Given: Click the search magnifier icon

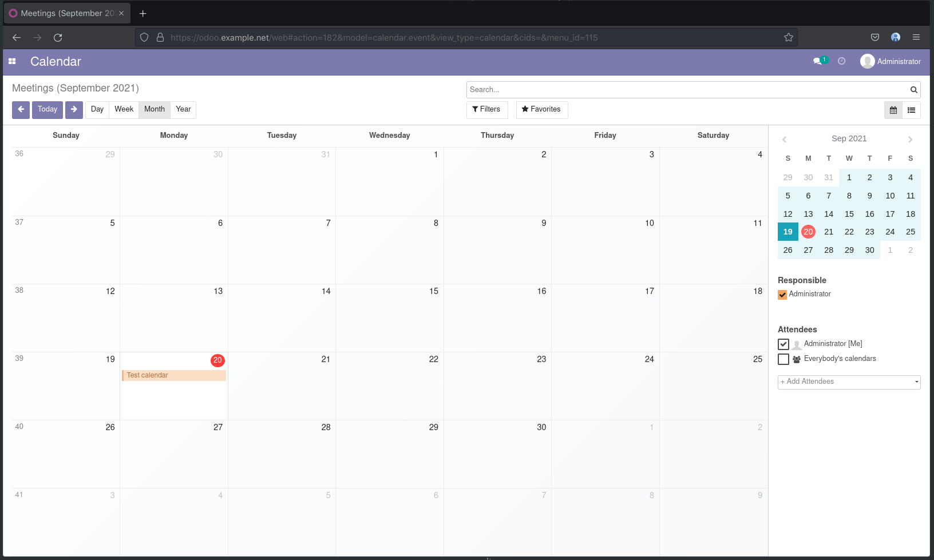Looking at the screenshot, I should click(x=914, y=90).
